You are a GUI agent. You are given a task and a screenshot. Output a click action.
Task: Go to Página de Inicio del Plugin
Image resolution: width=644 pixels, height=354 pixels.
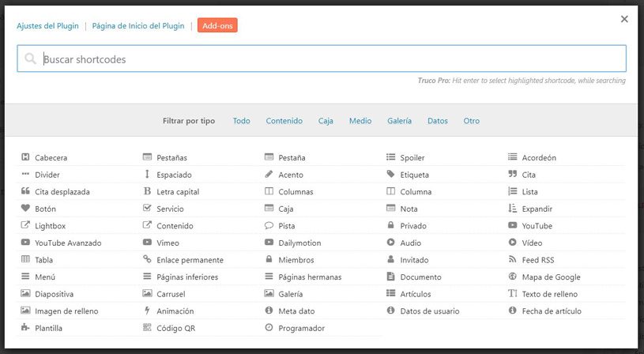pyautogui.click(x=138, y=26)
